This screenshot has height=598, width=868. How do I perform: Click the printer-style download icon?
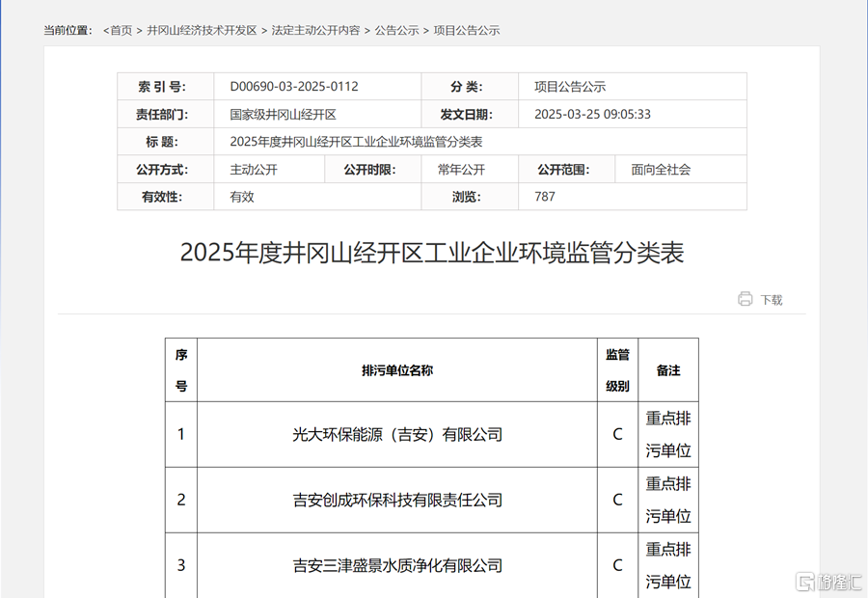point(745,299)
